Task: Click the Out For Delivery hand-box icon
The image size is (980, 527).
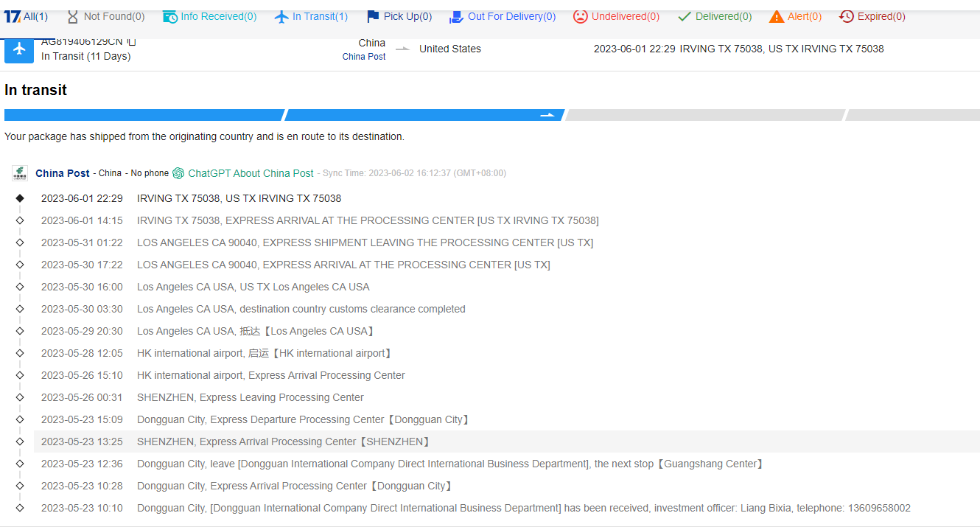Action: [457, 16]
